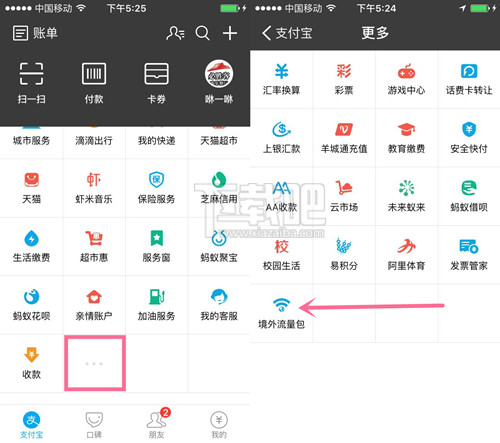Open 芝麻信用 credit icon

pyautogui.click(x=219, y=180)
